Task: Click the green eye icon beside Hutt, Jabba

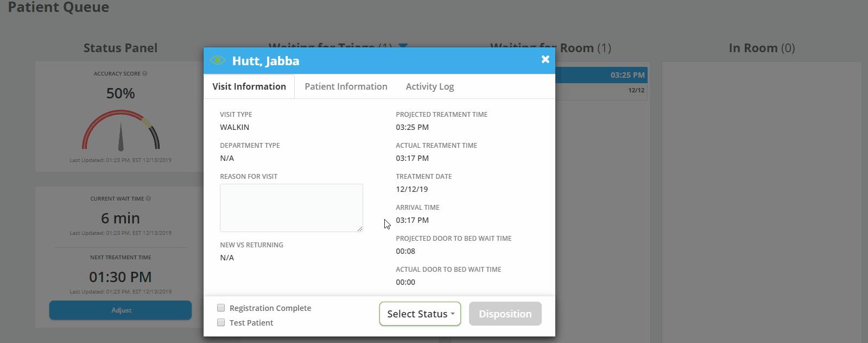Action: click(x=217, y=60)
